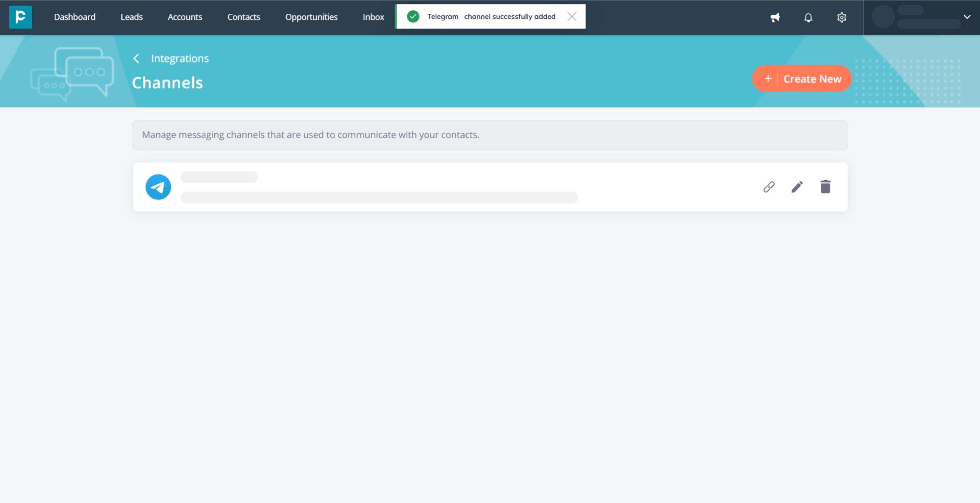Click the announcements megaphone icon
This screenshot has height=503, width=980.
coord(775,17)
